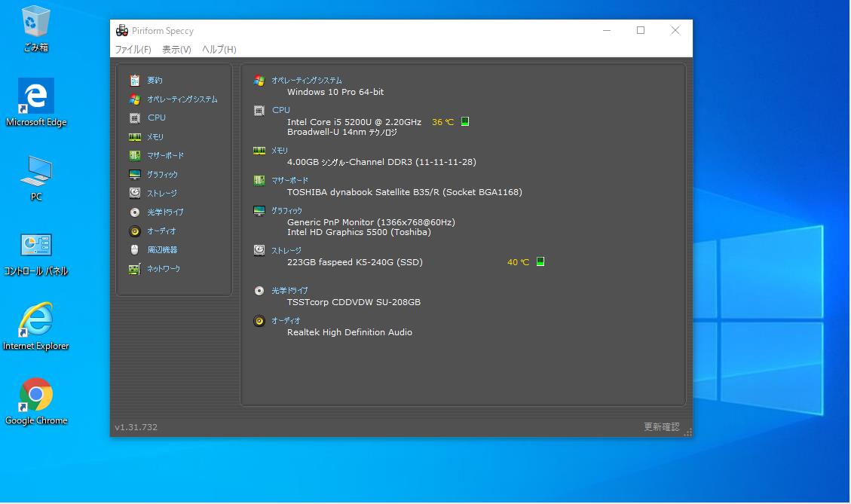Click the graphics monitor icon in summary panel
This screenshot has width=851, height=504.
click(x=259, y=210)
